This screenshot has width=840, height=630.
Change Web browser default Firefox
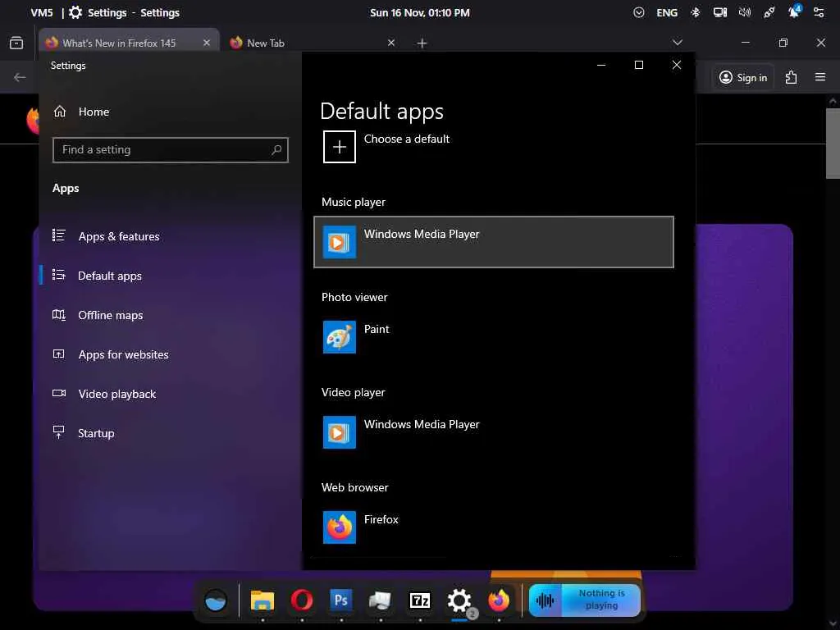[493, 527]
